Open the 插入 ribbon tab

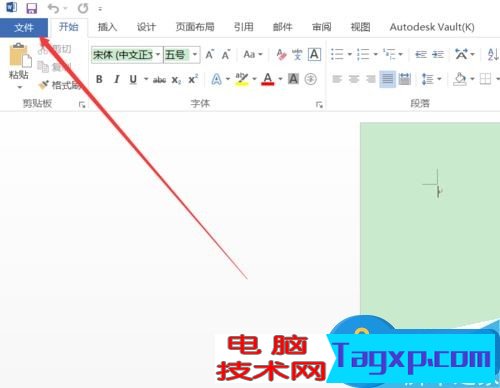107,27
